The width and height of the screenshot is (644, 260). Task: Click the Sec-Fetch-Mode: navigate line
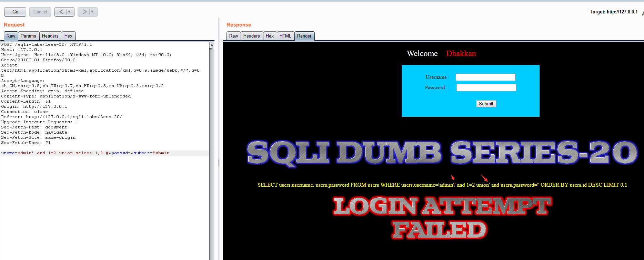34,132
